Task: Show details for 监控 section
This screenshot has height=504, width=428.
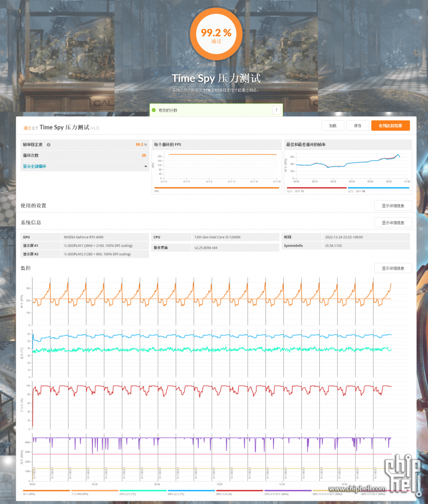Action: [393, 268]
